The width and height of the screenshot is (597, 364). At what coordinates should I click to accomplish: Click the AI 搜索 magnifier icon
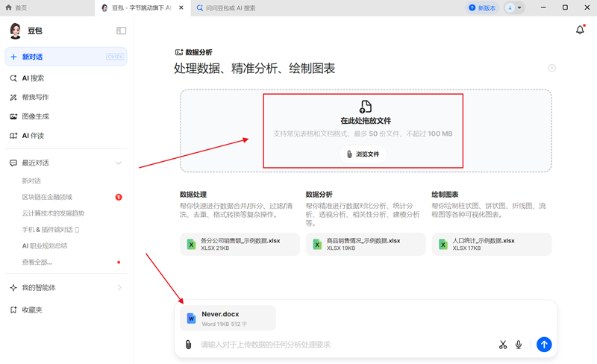(13, 78)
